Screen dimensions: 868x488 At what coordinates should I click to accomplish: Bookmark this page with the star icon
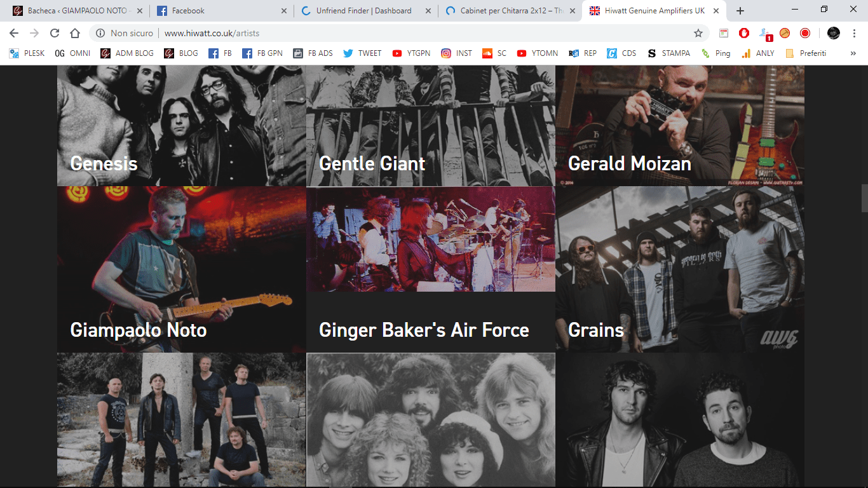[x=698, y=33]
